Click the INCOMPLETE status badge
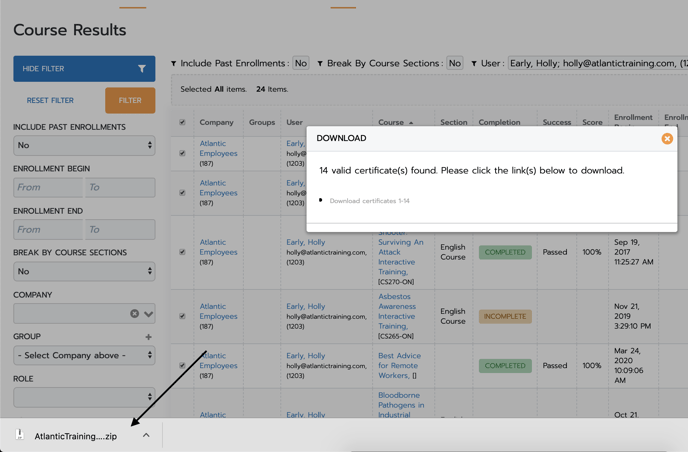Viewport: 688px width, 452px height. tap(505, 316)
